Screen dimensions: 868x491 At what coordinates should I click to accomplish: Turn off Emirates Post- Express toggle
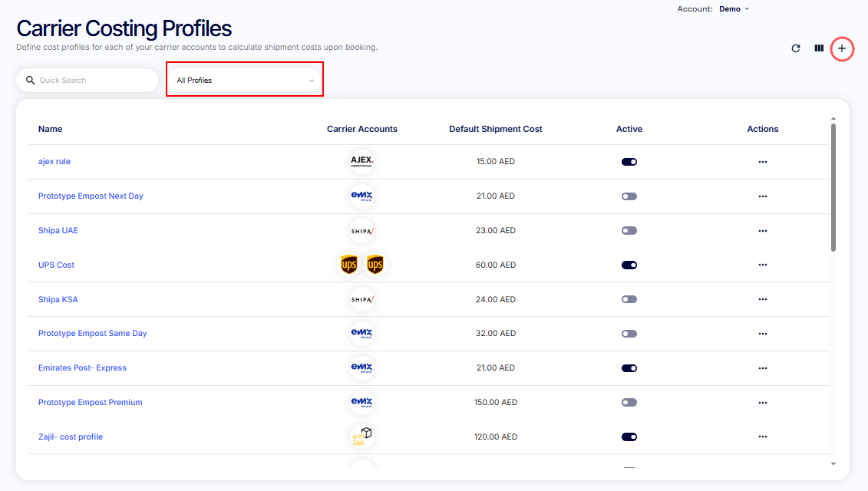pyautogui.click(x=629, y=368)
